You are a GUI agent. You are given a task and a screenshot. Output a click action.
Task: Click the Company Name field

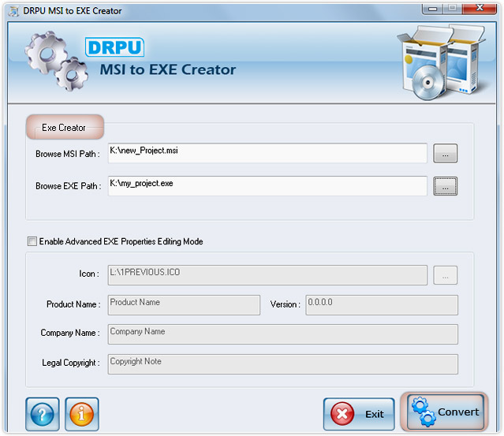click(283, 334)
